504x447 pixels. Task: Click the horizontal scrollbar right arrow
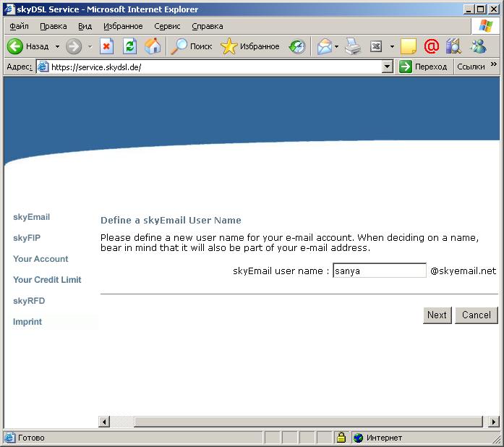pos(493,421)
